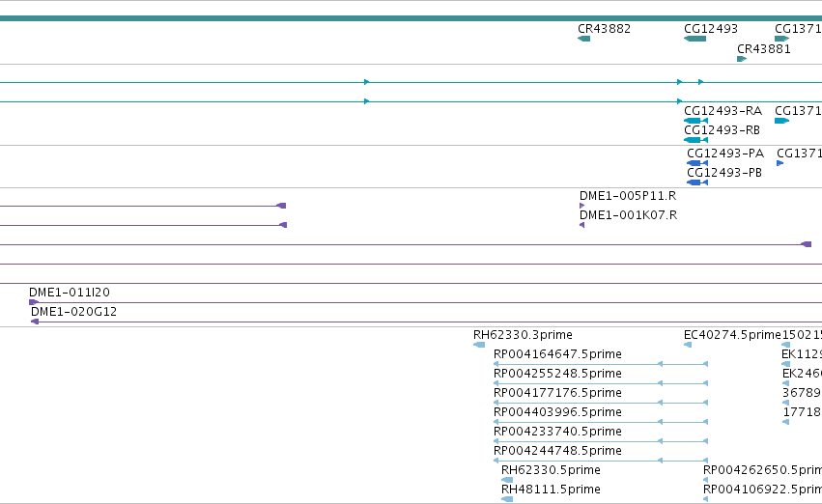
Task: Click the RP004164647.5prime label
Action: [x=557, y=354]
